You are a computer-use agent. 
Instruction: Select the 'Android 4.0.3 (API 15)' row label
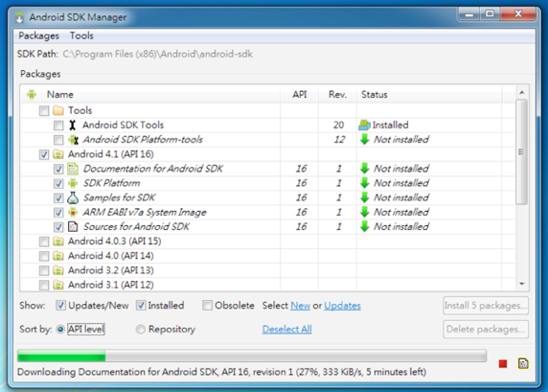pos(114,242)
